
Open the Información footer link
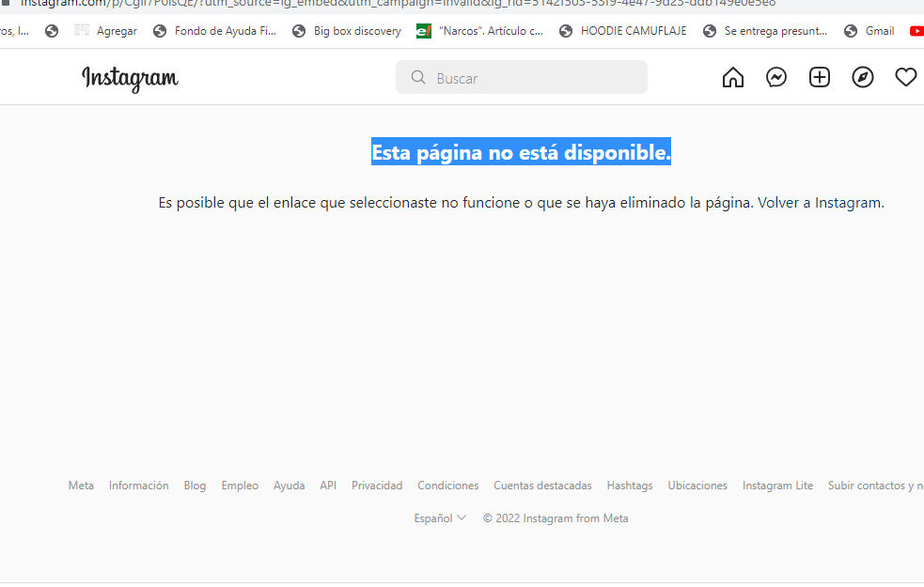tap(138, 486)
